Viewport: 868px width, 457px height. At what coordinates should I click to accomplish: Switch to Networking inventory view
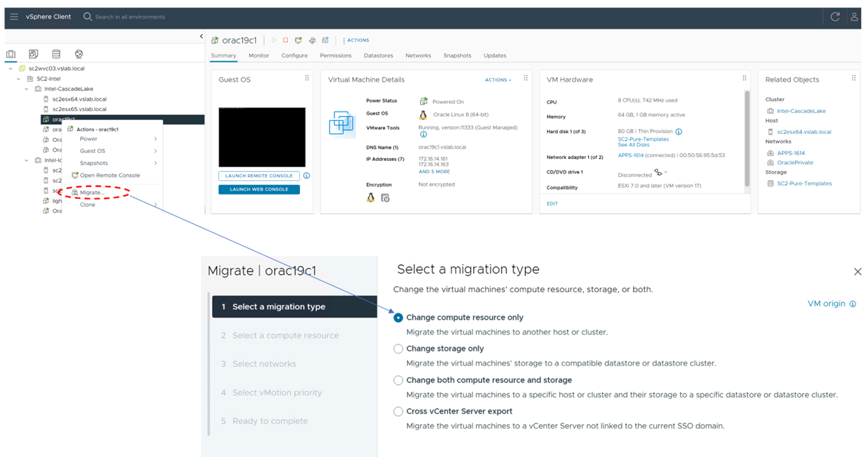[79, 54]
